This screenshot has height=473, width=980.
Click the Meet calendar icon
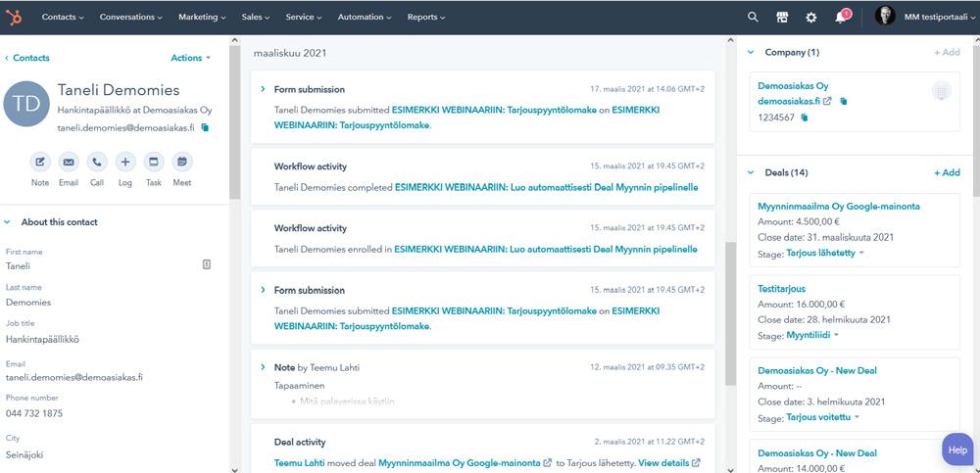point(182,162)
